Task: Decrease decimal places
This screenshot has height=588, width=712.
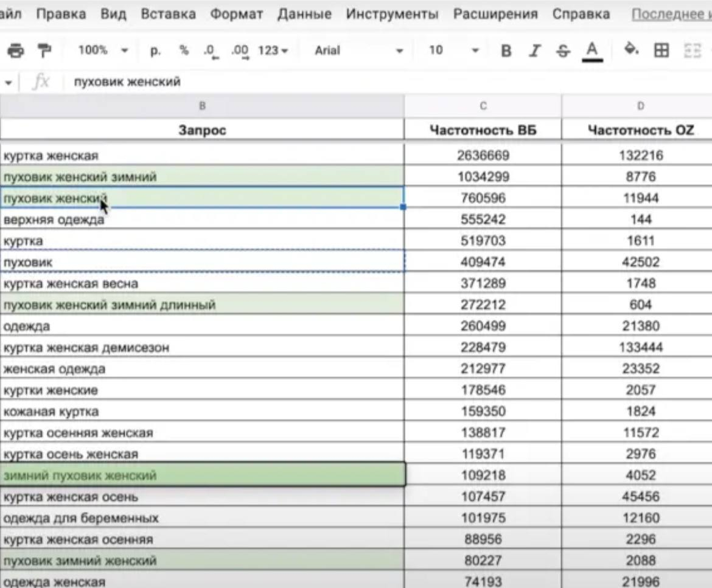Action: (211, 51)
